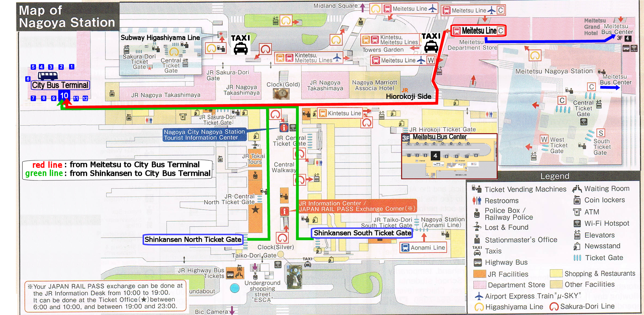Viewport: 644px width, 315px height.
Task: Click the black star at JR Central North Ticket Gate
Action: tap(255, 209)
